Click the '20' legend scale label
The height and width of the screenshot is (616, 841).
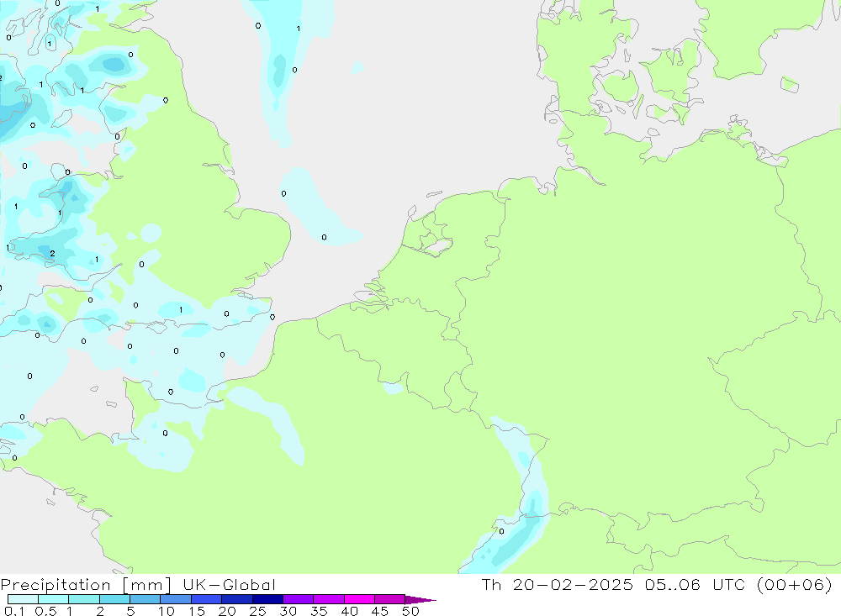click(227, 611)
